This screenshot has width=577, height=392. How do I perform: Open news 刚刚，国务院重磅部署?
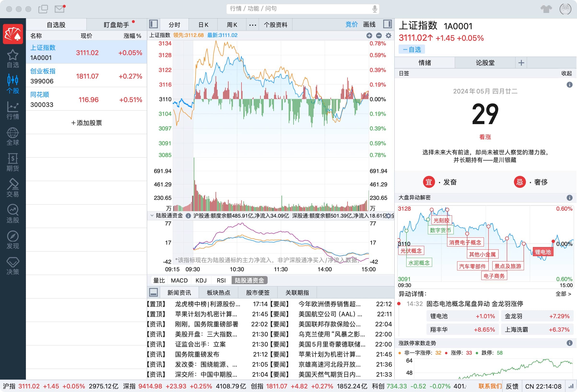click(206, 324)
